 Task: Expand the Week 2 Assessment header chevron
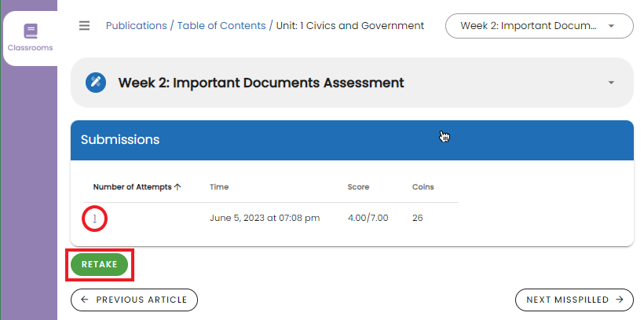[x=611, y=83]
